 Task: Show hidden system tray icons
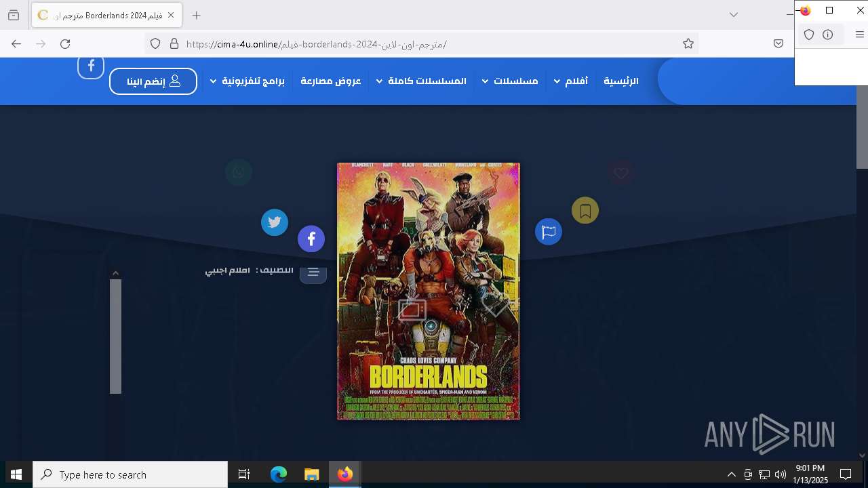click(731, 474)
